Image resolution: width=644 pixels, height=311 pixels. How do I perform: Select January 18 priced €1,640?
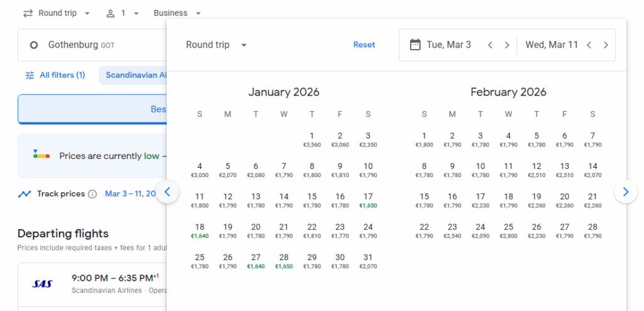[x=200, y=231]
